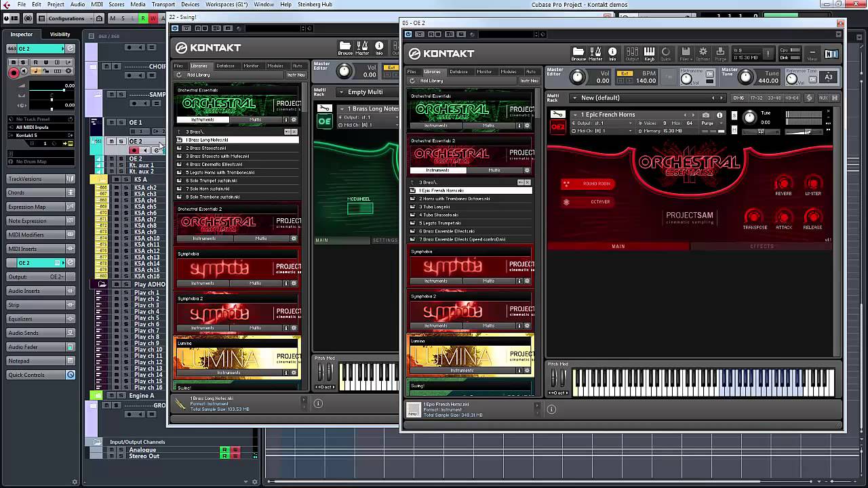Adjust the Reverb knob in Orchestral Essentials 2
Image resolution: width=868 pixels, height=488 pixels.
783,184
